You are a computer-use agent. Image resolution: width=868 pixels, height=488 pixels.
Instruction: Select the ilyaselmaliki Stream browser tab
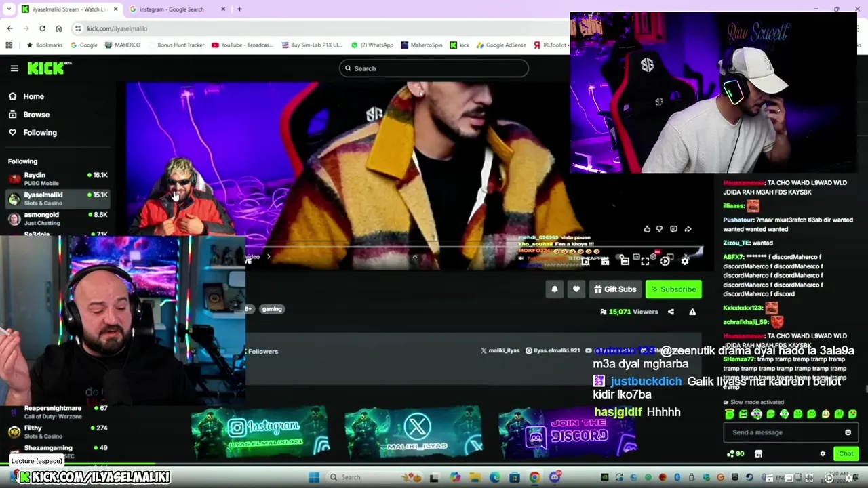[x=69, y=9]
